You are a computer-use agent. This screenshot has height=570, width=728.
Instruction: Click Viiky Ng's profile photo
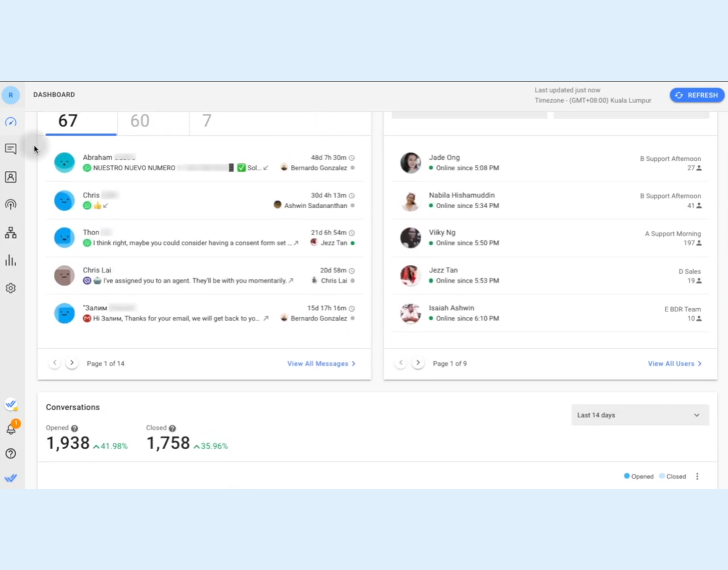411,238
